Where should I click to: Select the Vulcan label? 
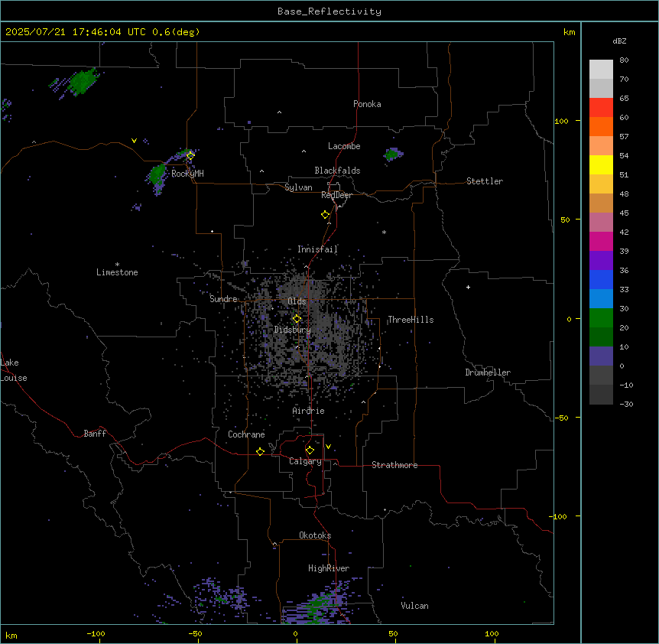414,606
